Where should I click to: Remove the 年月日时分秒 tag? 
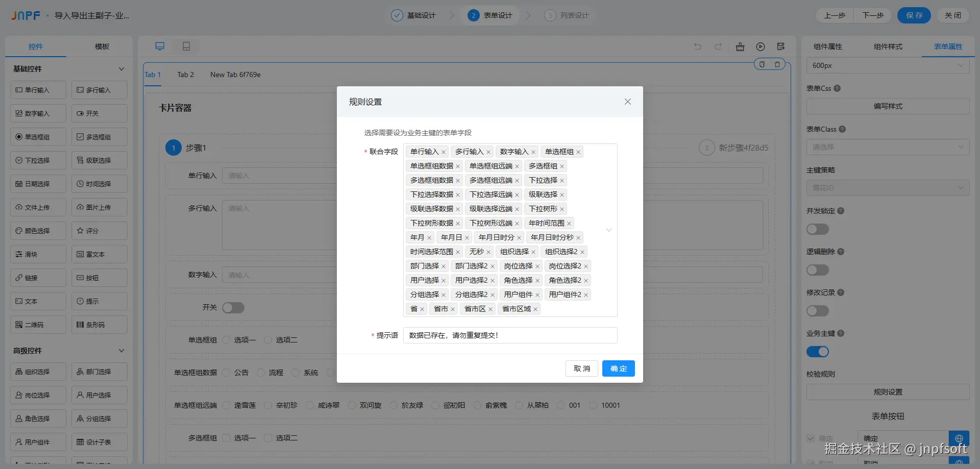(x=578, y=238)
